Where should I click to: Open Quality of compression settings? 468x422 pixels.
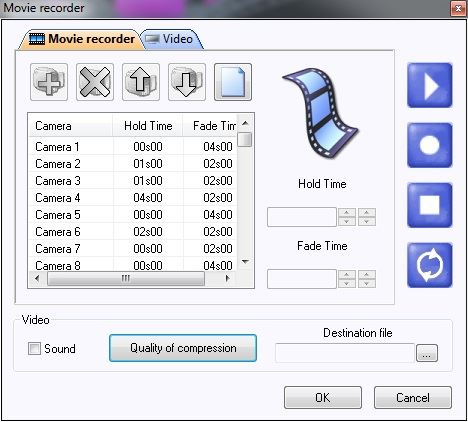(x=183, y=348)
